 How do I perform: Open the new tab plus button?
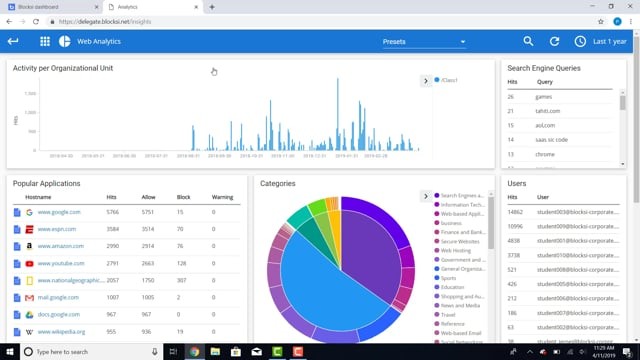point(212,7)
